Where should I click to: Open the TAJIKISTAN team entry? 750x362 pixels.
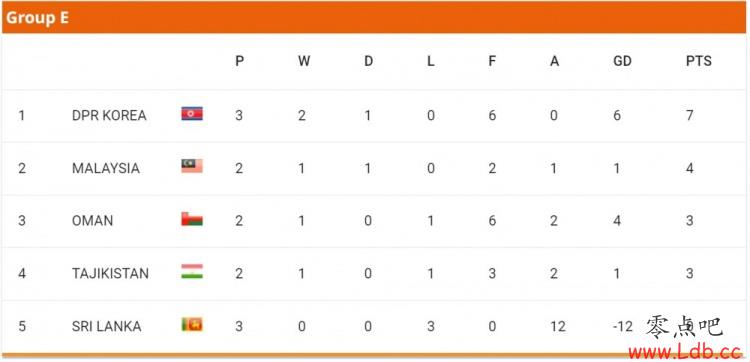tap(110, 274)
